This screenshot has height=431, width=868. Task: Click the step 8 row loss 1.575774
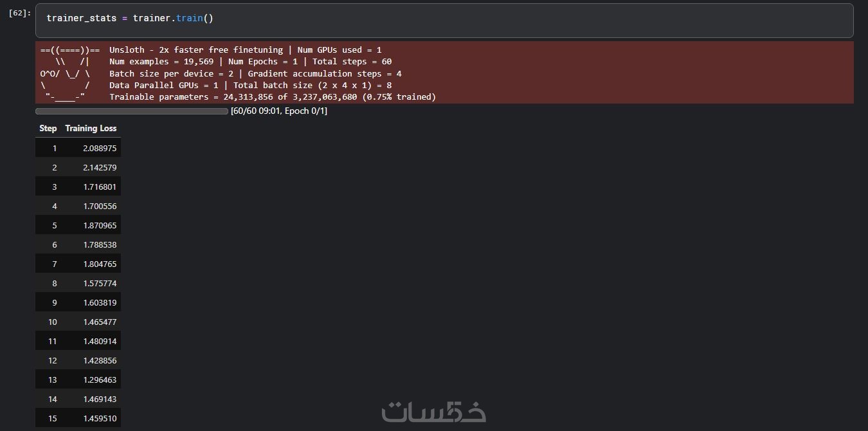tap(100, 283)
